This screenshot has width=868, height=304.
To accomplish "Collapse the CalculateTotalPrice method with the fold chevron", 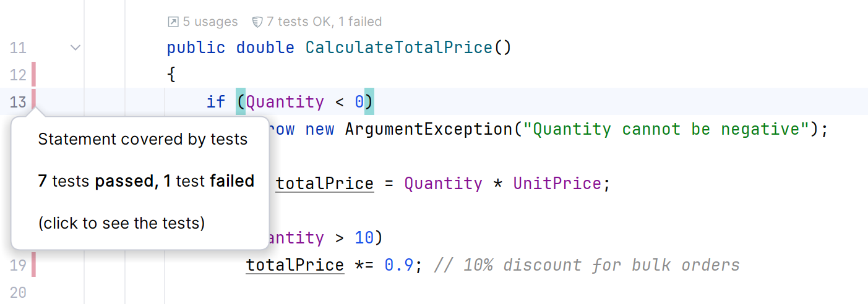I will coord(75,48).
